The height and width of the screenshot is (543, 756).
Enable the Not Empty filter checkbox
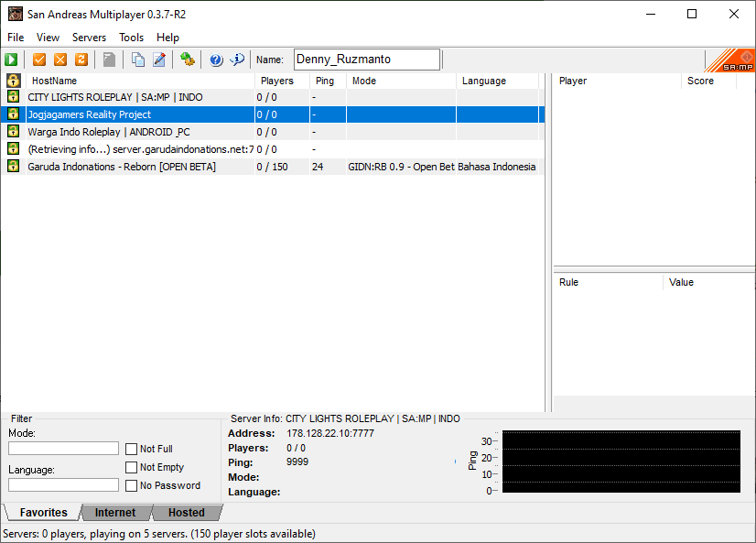tap(131, 467)
